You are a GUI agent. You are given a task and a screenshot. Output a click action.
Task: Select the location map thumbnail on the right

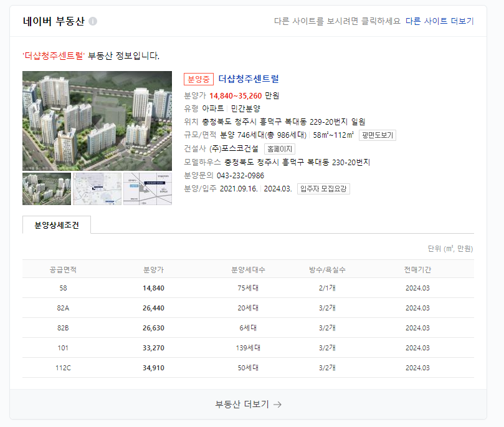click(148, 189)
